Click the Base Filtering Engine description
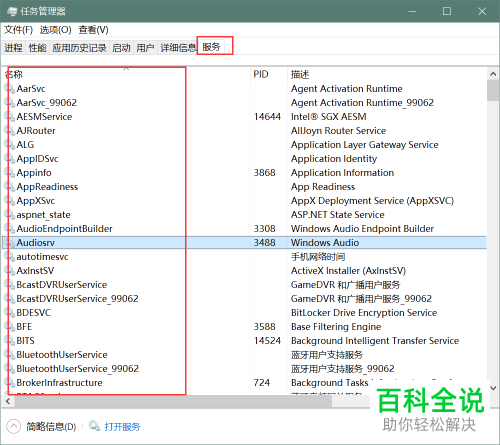500x445 pixels. 336,327
